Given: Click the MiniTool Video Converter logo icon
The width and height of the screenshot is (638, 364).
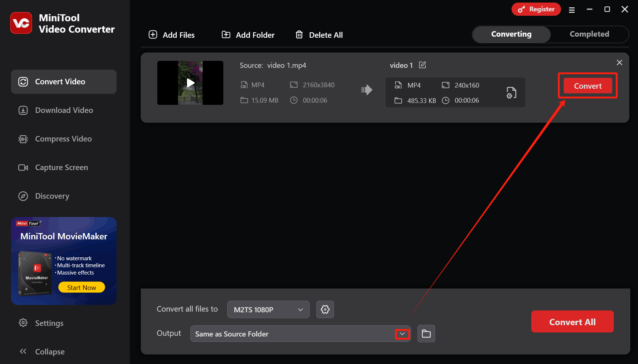Looking at the screenshot, I should 21,23.
